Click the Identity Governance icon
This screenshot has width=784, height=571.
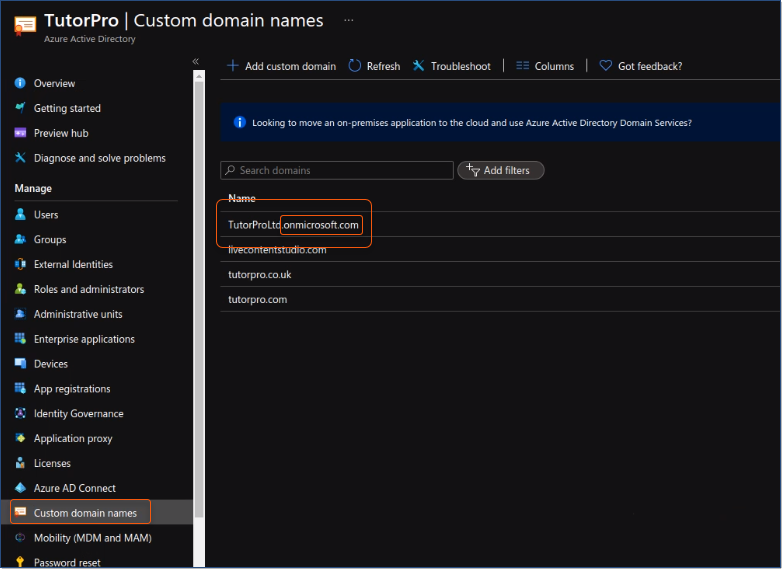(20, 414)
